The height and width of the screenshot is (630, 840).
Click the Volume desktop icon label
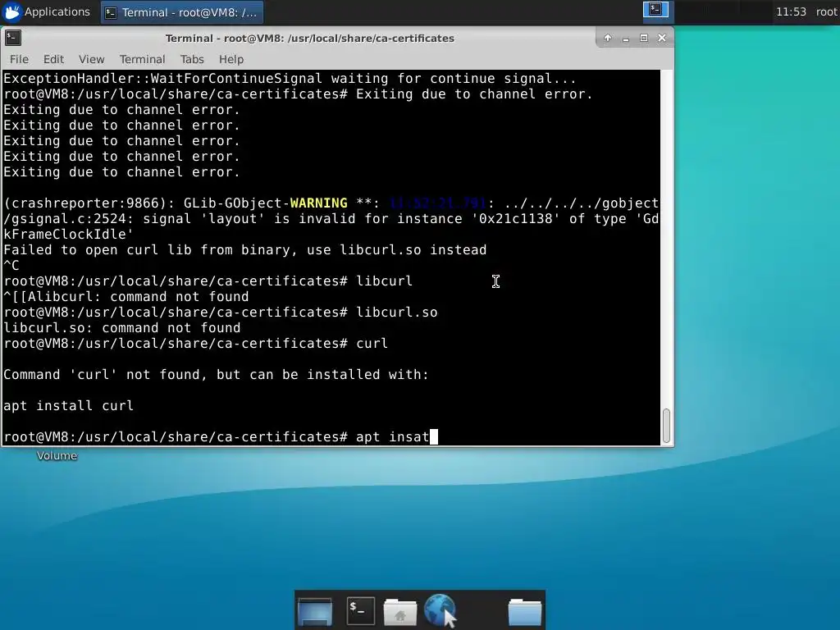pos(57,456)
